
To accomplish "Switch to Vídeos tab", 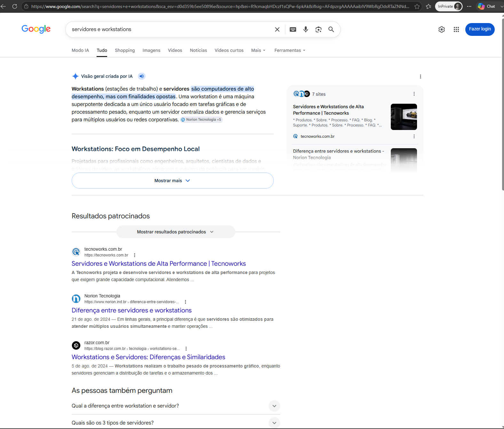I will pos(175,50).
